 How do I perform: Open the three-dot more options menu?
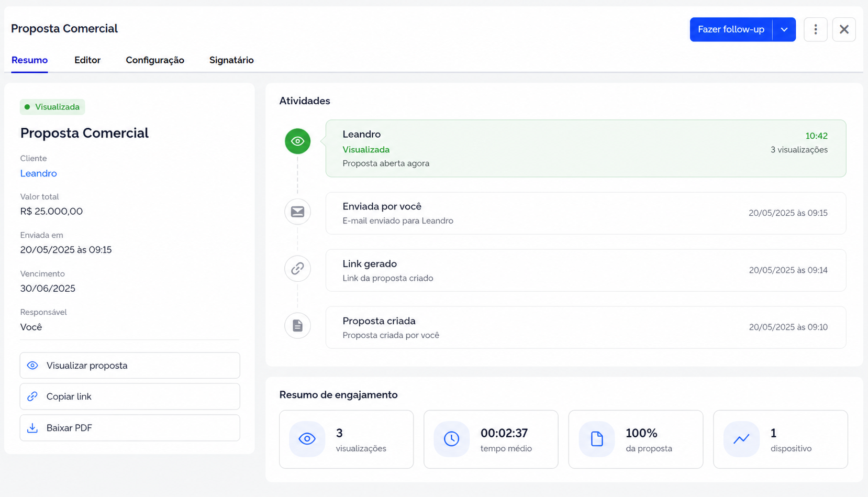[x=815, y=29]
